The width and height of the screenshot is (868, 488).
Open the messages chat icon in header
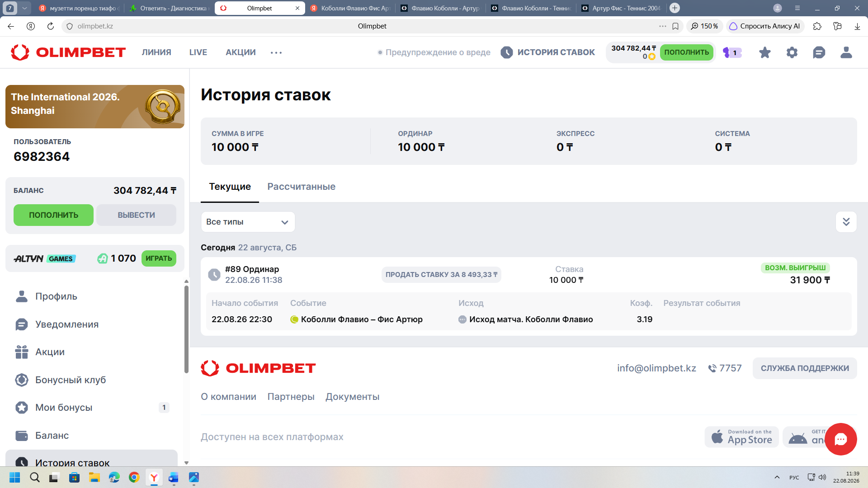(819, 52)
